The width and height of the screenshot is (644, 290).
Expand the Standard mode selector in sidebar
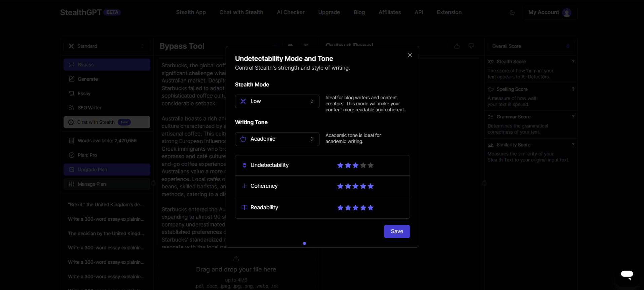[107, 46]
